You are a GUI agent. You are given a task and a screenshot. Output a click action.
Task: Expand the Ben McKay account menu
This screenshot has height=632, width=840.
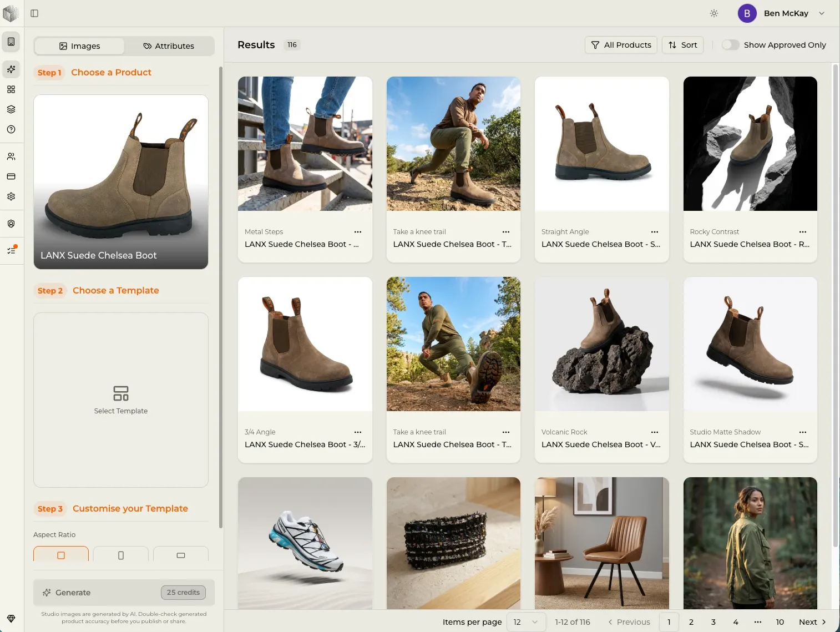click(782, 13)
